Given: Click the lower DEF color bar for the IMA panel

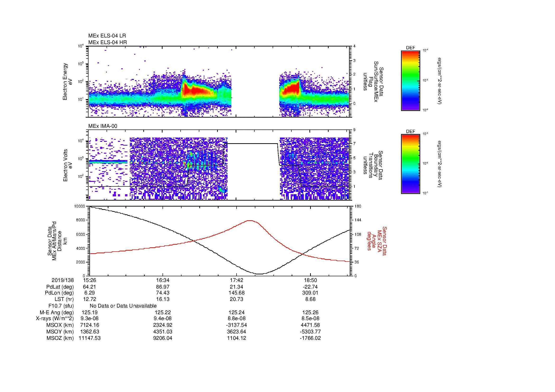Looking at the screenshot, I should (x=410, y=164).
